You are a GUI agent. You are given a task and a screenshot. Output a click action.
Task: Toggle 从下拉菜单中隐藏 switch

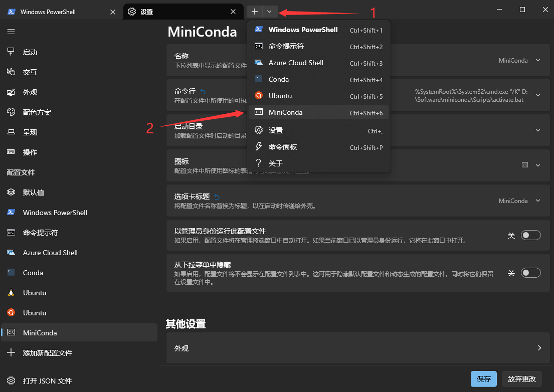(x=530, y=273)
